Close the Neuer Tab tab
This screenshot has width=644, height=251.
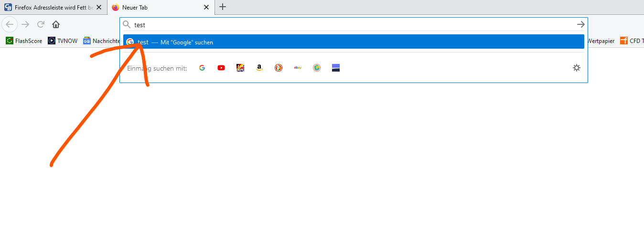[x=206, y=7]
